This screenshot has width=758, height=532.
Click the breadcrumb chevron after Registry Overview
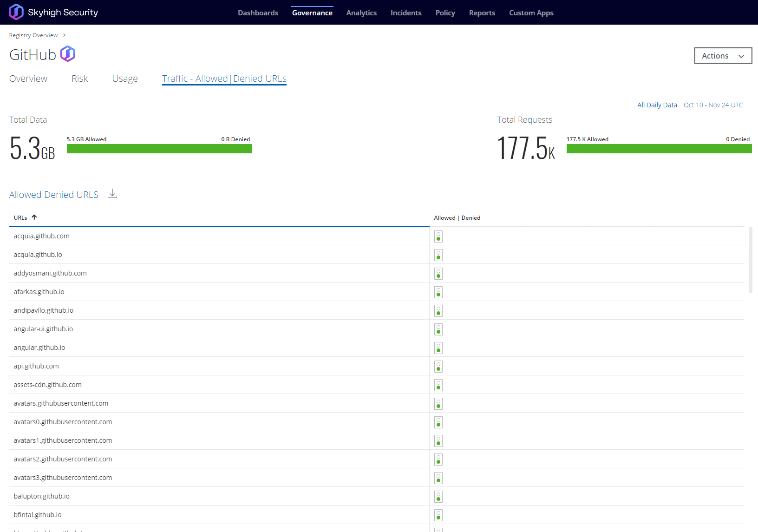click(x=65, y=35)
